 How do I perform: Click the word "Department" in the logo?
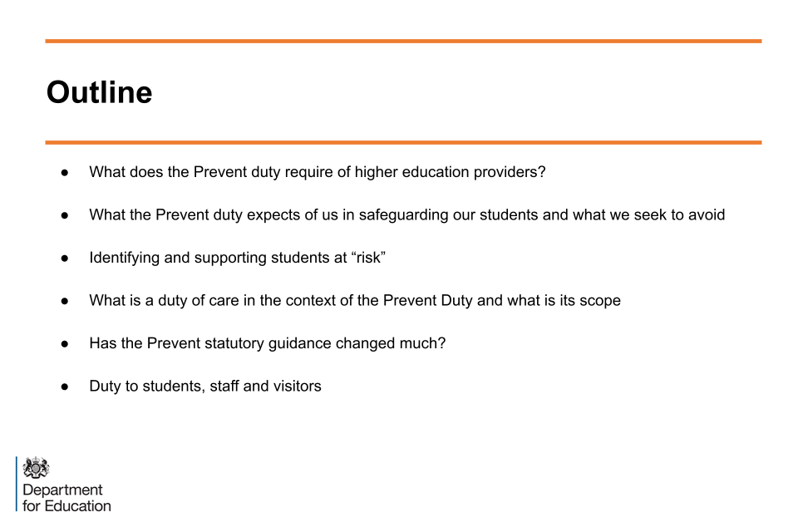tap(63, 490)
